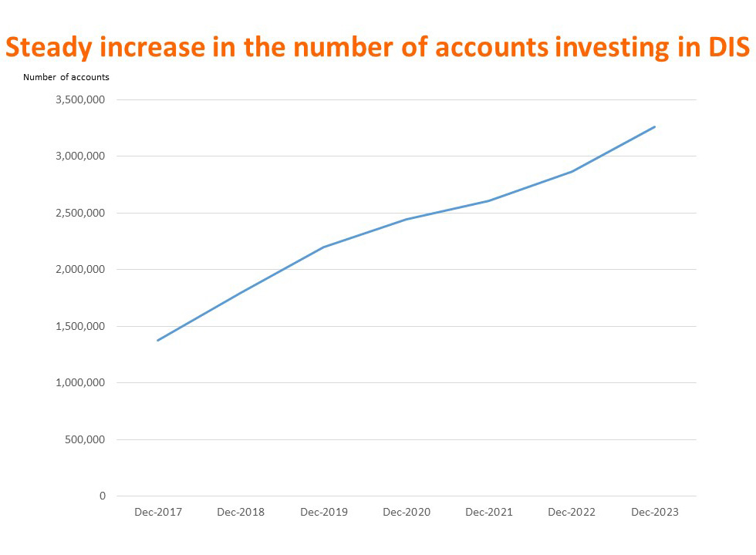Screen dimensions: 756x555
Task: Select the Dec-2018 x-axis label
Action: (x=241, y=512)
